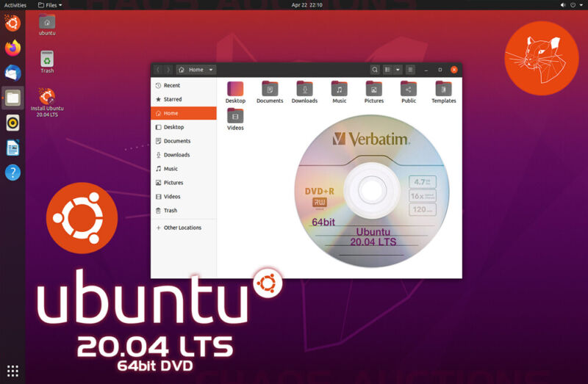
Task: Open system menu arrow in top bar
Action: point(581,5)
